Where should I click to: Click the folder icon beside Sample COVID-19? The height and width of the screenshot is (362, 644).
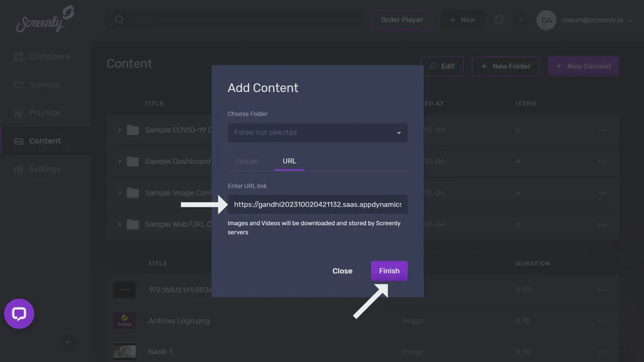tap(132, 130)
